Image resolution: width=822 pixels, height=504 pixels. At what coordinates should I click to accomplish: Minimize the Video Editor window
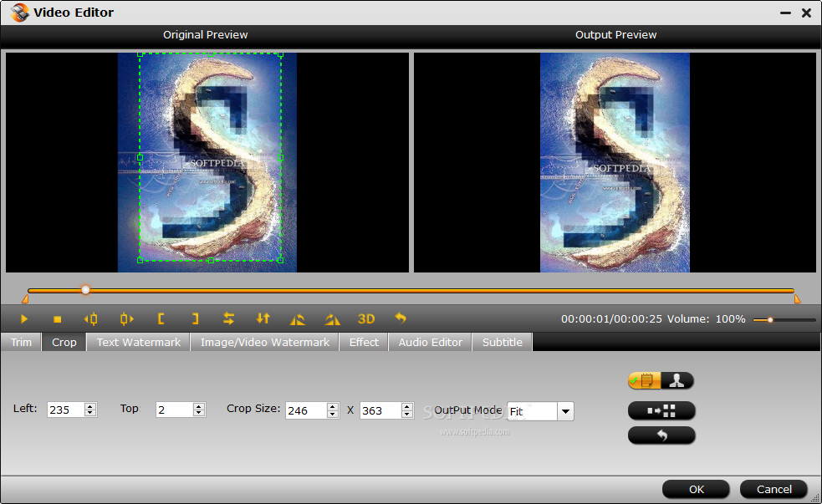tap(785, 13)
